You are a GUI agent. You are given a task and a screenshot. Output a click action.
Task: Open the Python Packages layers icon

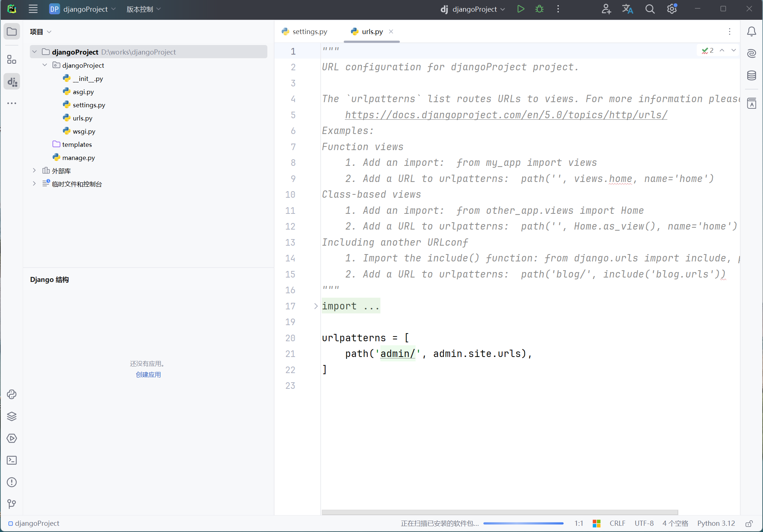12,416
